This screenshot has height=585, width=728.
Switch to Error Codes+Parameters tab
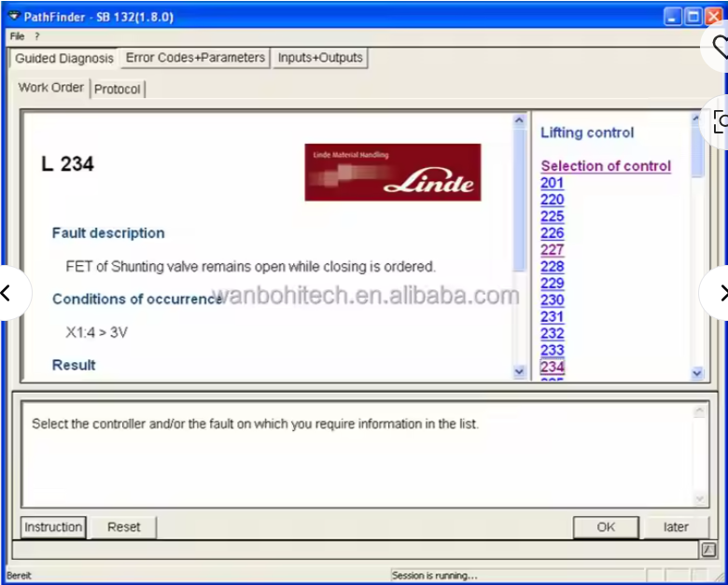pyautogui.click(x=195, y=58)
